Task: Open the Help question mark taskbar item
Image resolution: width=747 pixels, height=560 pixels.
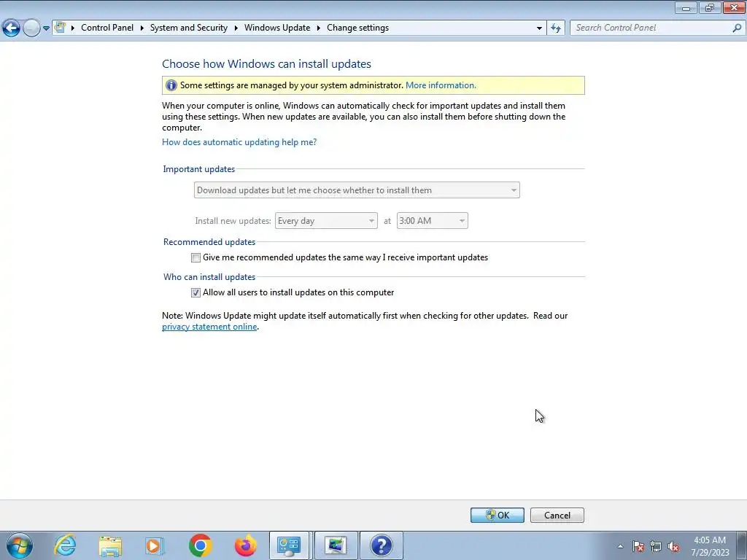Action: (381, 545)
